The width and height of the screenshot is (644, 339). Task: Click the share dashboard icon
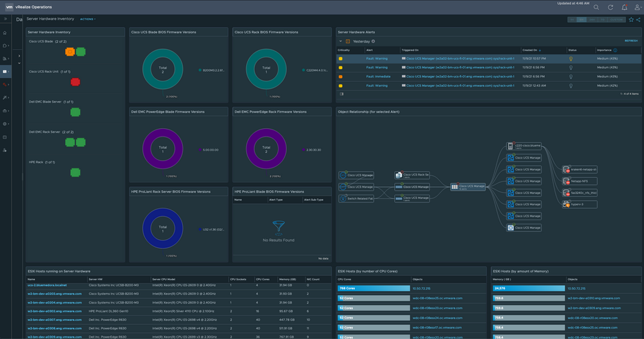click(639, 19)
